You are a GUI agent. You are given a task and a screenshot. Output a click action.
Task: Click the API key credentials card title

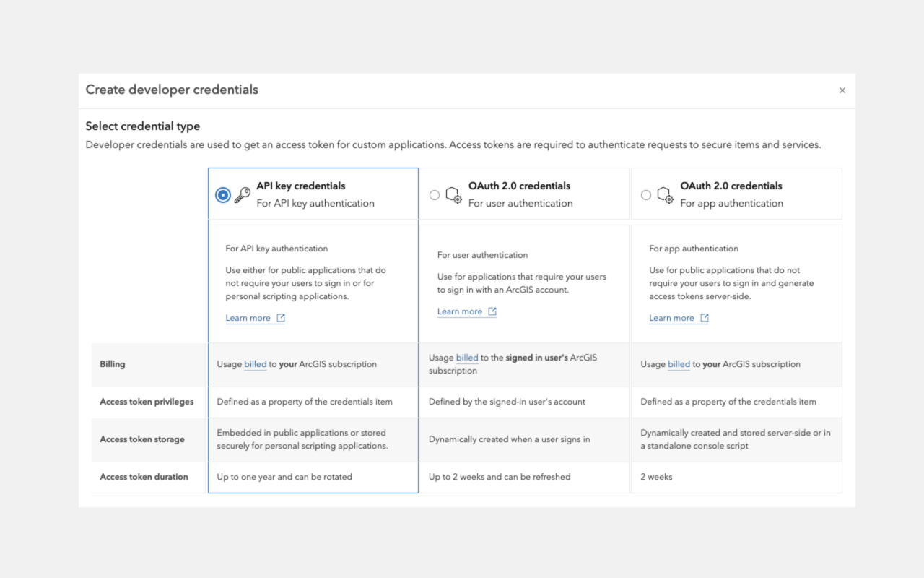301,186
